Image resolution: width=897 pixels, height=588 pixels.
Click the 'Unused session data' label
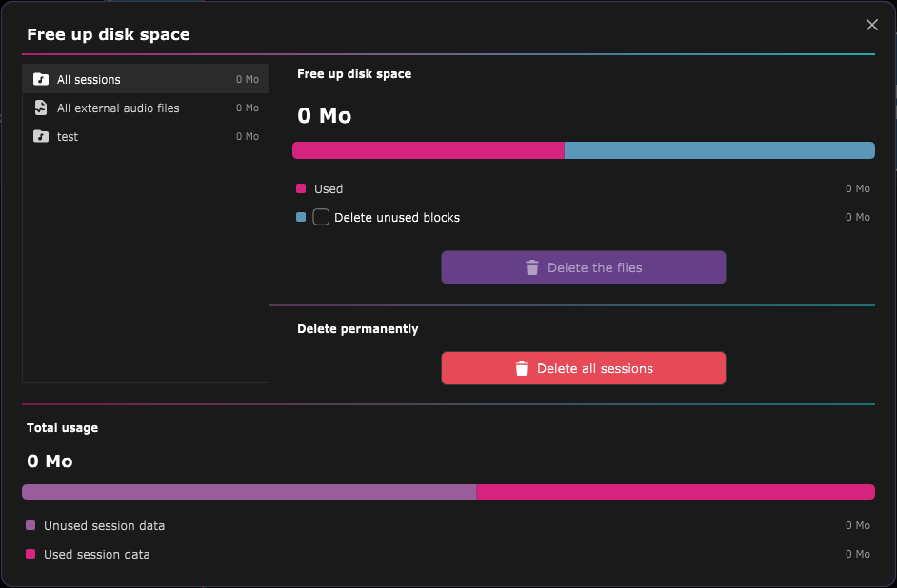point(104,526)
